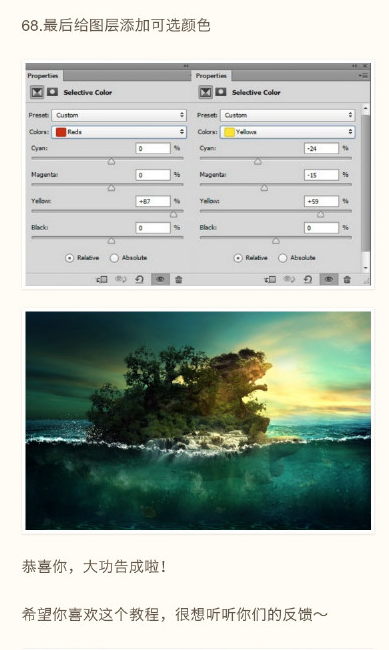Click the view previous state icon in the right panel
The image size is (389, 650).
tap(289, 279)
